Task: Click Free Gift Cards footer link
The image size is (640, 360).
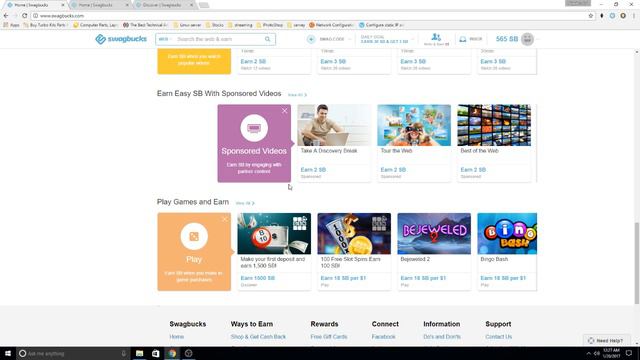Action: [329, 337]
